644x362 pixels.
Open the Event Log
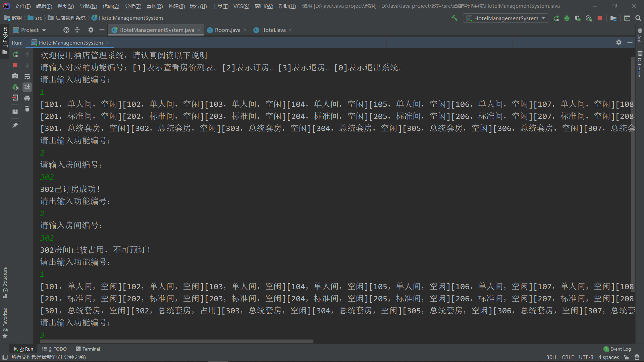coord(617,349)
